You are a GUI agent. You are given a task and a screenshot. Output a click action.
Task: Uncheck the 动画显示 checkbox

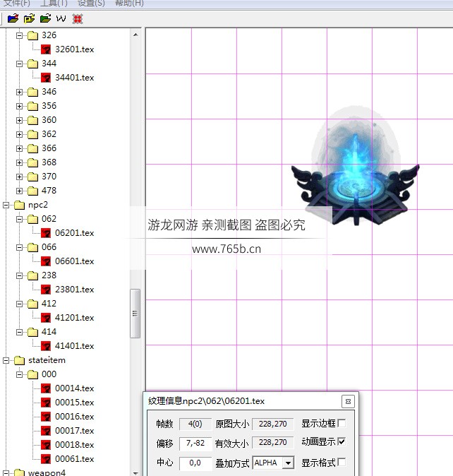click(342, 441)
